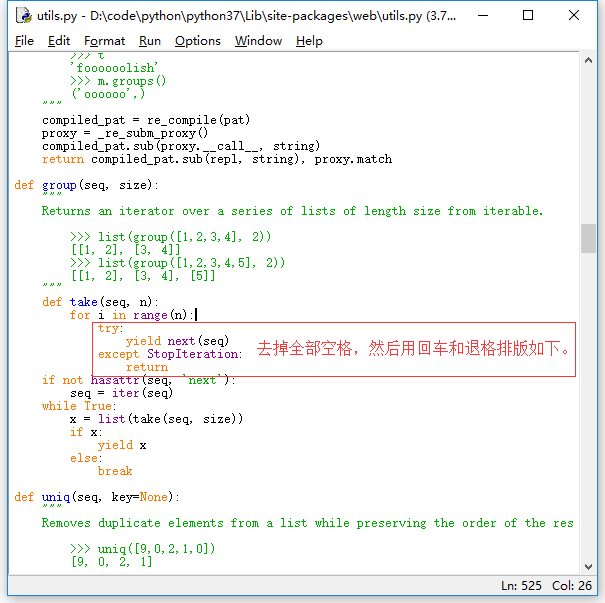Screen dimensions: 605x603
Task: Click the 'break' keyword in the code
Action: tap(115, 471)
